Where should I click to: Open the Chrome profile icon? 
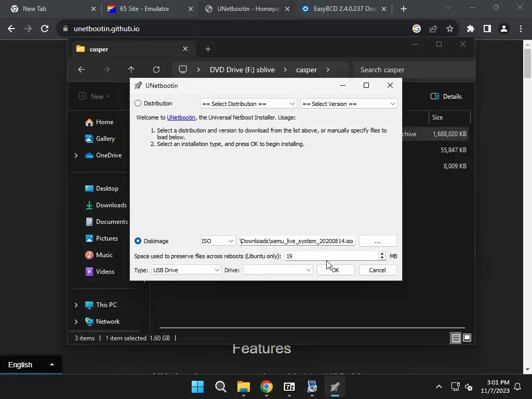pos(504,29)
